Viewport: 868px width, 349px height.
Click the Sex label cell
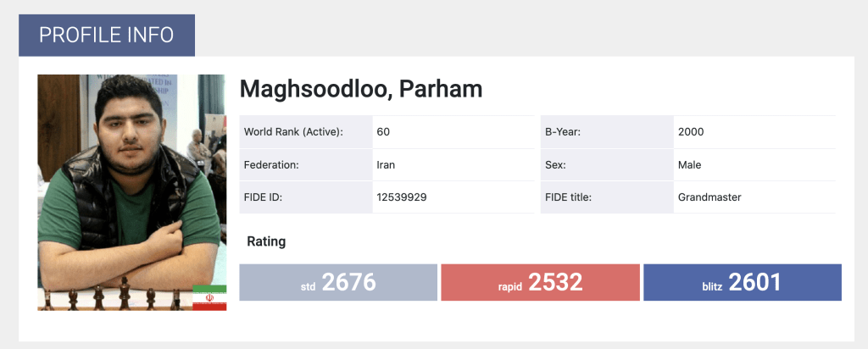pos(555,165)
